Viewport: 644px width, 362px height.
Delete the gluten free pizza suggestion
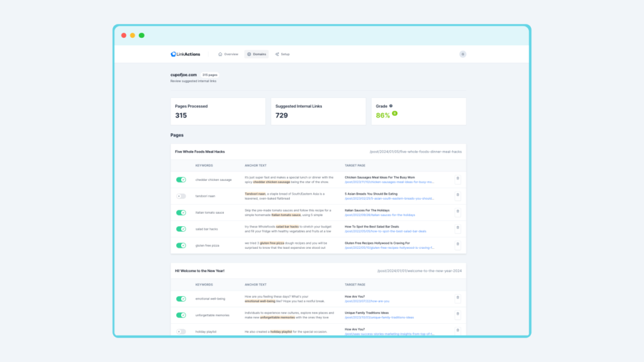[x=457, y=244]
